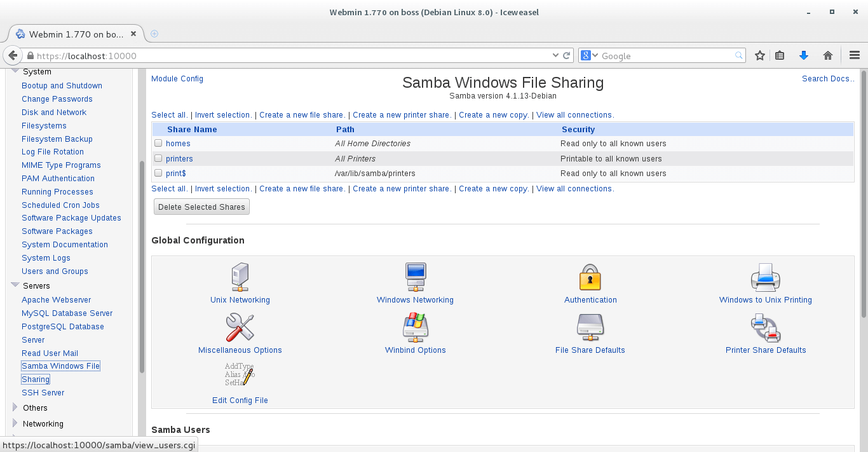Screen dimensions: 868x452
Task: Click the padlock site identity icon
Action: [30, 56]
